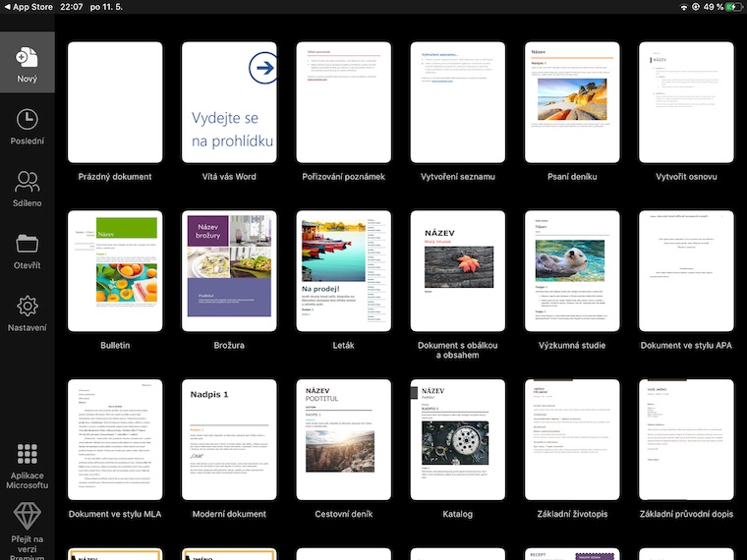Return to App Store via back link

(29, 7)
